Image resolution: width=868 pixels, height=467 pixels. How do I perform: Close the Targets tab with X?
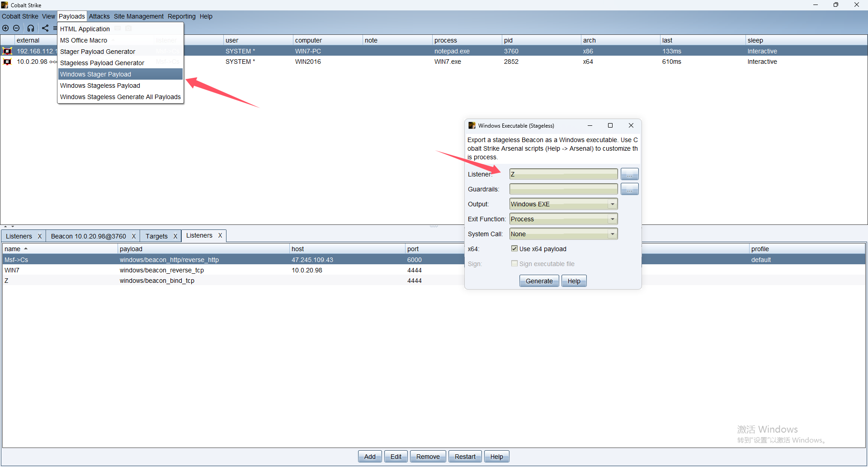point(175,236)
